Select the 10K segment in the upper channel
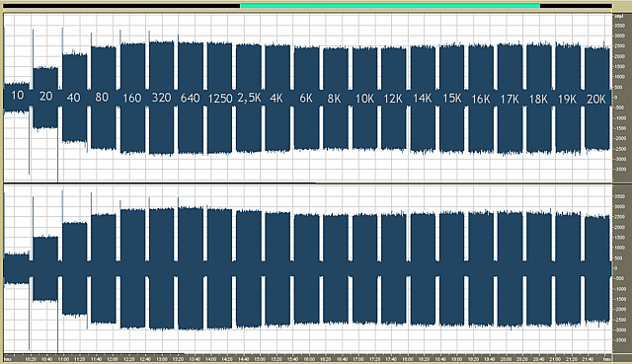632x364 pixels. tap(364, 99)
